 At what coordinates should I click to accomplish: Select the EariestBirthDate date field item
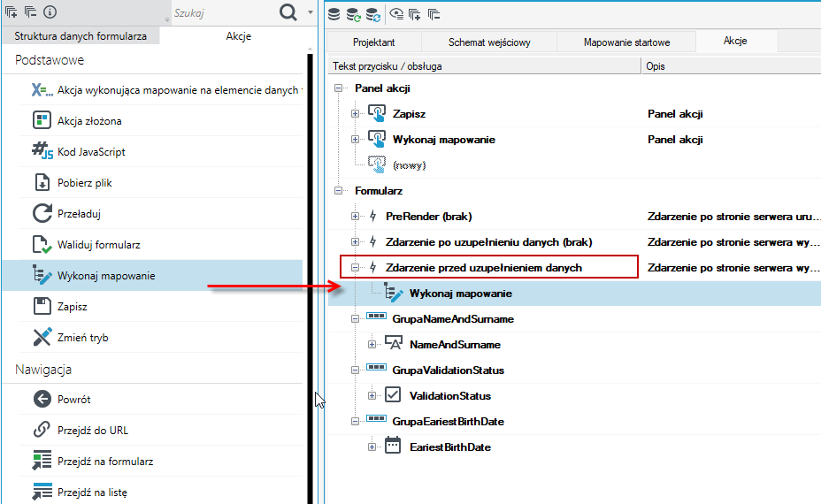point(449,447)
